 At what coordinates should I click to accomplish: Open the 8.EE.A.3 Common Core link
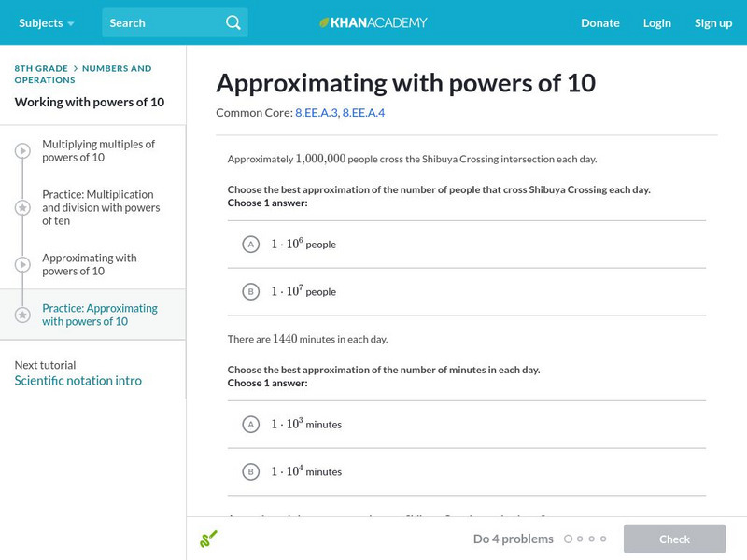coord(317,113)
